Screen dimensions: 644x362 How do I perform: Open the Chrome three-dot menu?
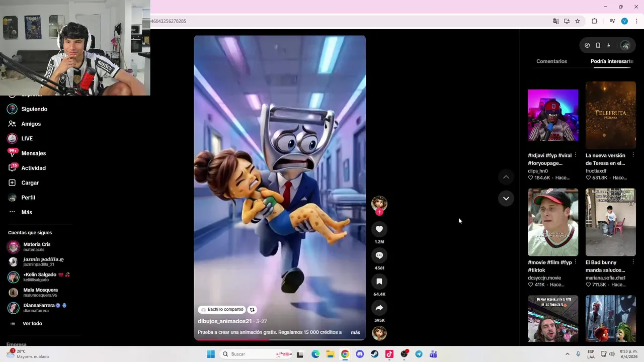tap(636, 21)
